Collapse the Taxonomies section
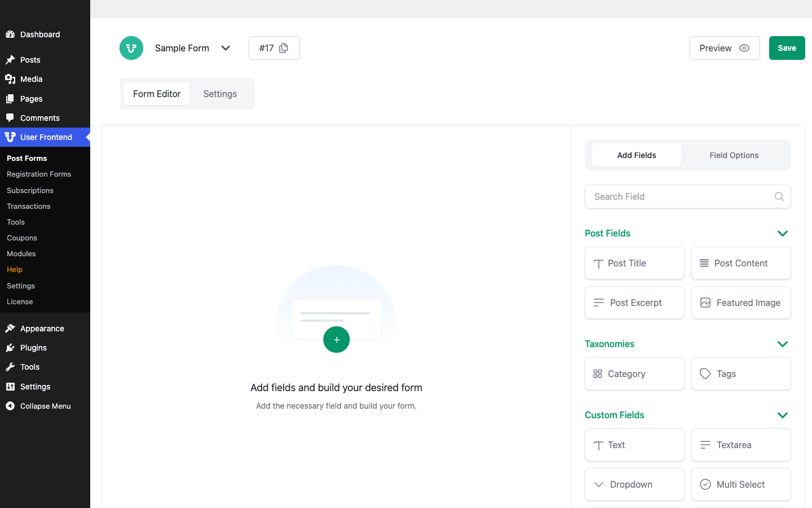The height and width of the screenshot is (508, 812). pos(783,344)
